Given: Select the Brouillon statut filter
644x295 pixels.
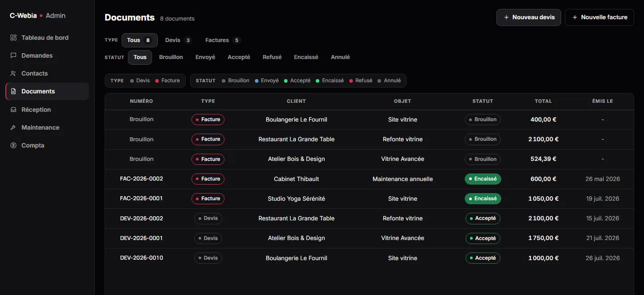Looking at the screenshot, I should [171, 57].
